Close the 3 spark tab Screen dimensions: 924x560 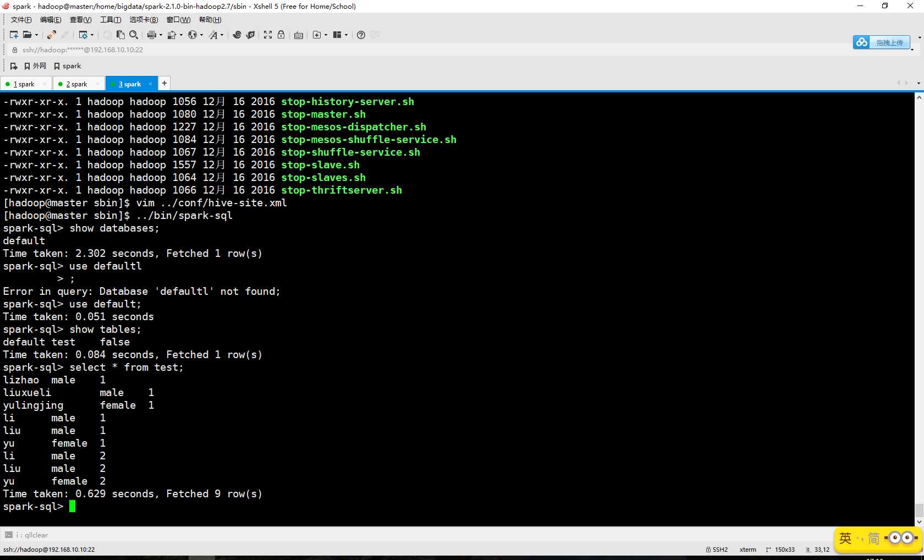click(x=150, y=84)
